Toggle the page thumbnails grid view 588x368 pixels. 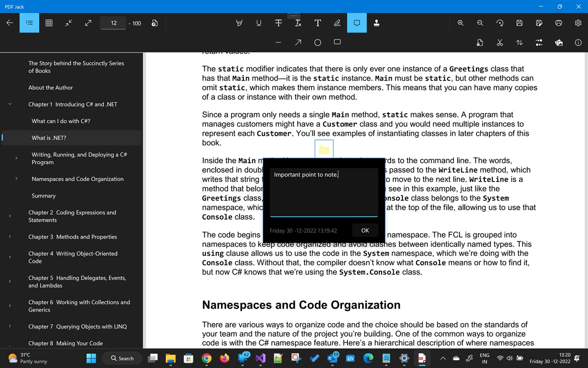(49, 22)
